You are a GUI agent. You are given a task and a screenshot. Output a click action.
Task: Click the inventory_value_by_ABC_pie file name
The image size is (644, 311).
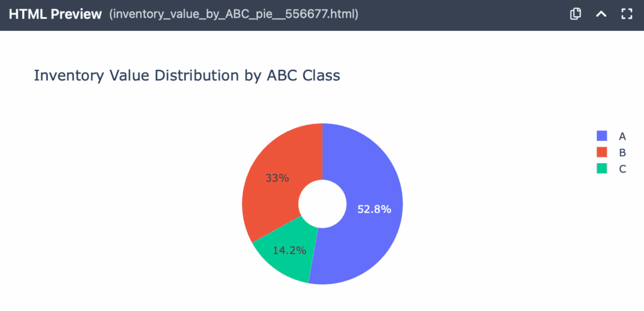pos(234,14)
